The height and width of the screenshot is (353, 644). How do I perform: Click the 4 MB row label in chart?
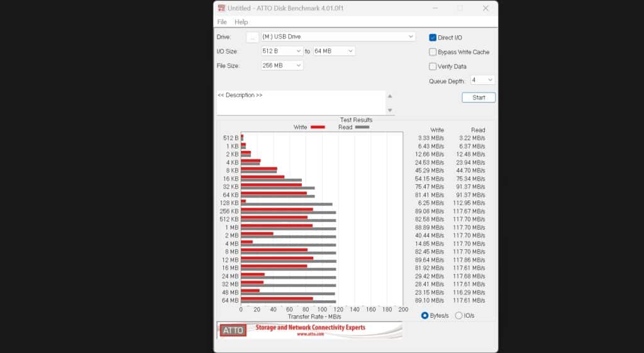click(x=231, y=244)
